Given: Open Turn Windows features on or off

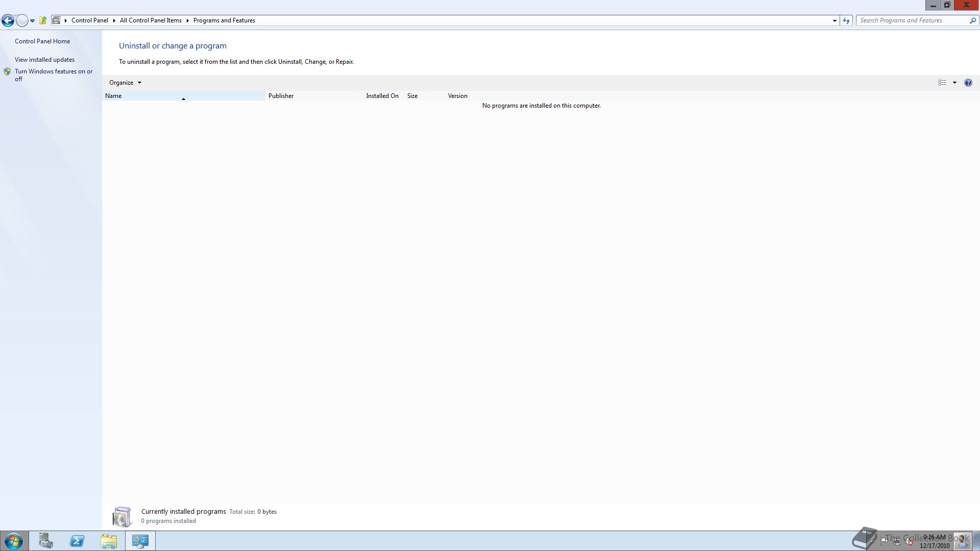Looking at the screenshot, I should click(x=54, y=75).
